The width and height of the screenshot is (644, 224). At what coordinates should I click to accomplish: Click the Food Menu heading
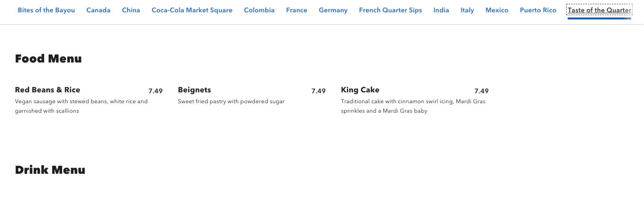48,59
